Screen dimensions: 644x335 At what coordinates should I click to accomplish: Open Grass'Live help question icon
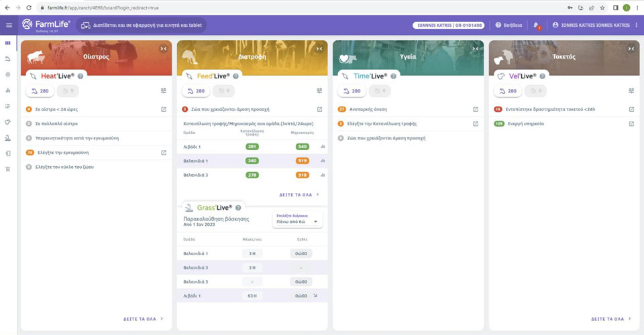pos(238,208)
